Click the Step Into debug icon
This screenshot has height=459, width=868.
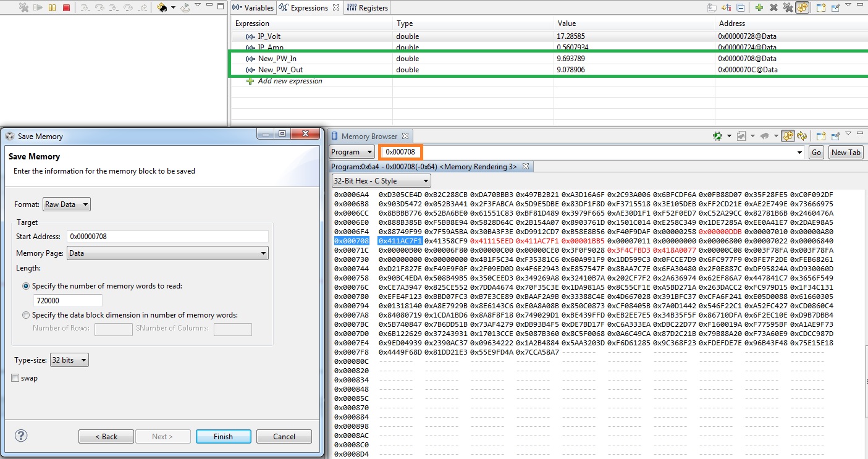(x=85, y=8)
